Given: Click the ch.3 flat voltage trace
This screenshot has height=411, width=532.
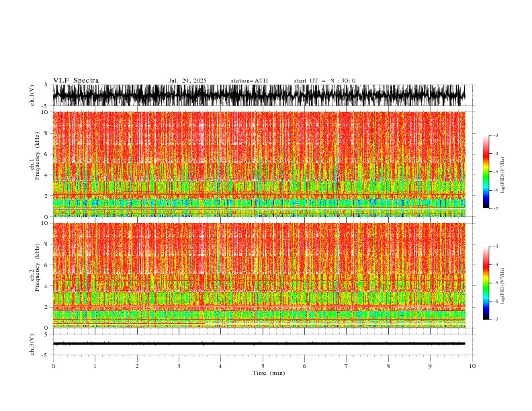Looking at the screenshot, I should click(259, 344).
